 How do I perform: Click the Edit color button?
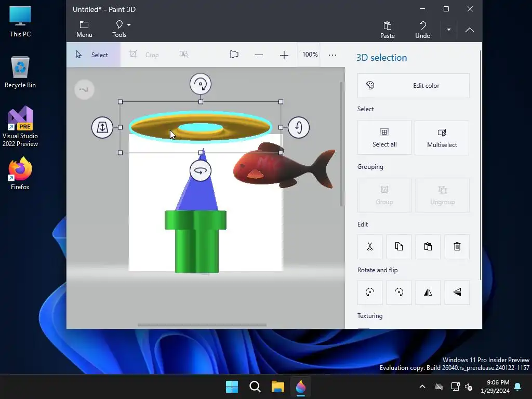click(x=413, y=86)
